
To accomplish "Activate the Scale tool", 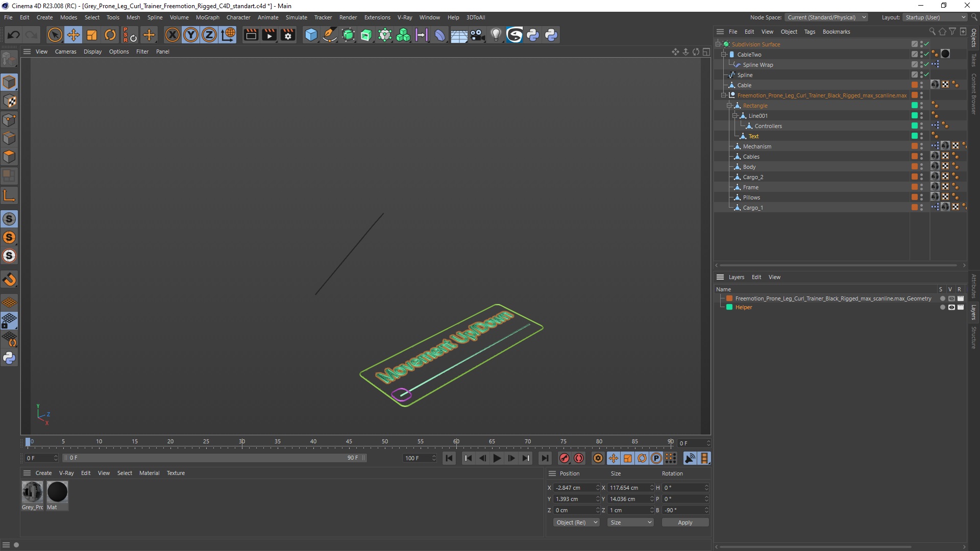I will click(x=92, y=35).
